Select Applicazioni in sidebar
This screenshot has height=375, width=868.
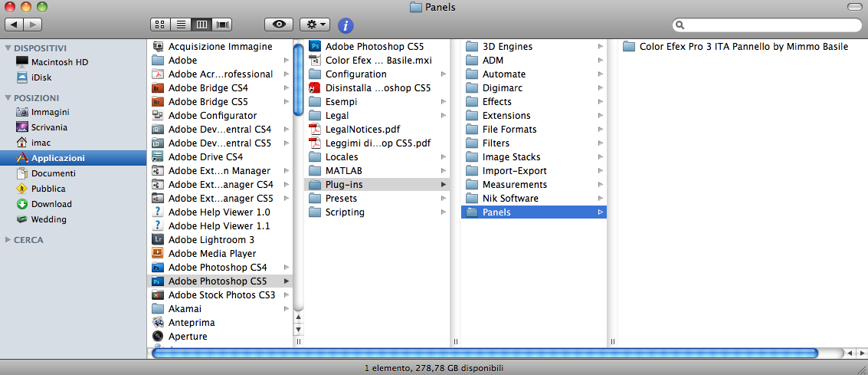pyautogui.click(x=73, y=158)
